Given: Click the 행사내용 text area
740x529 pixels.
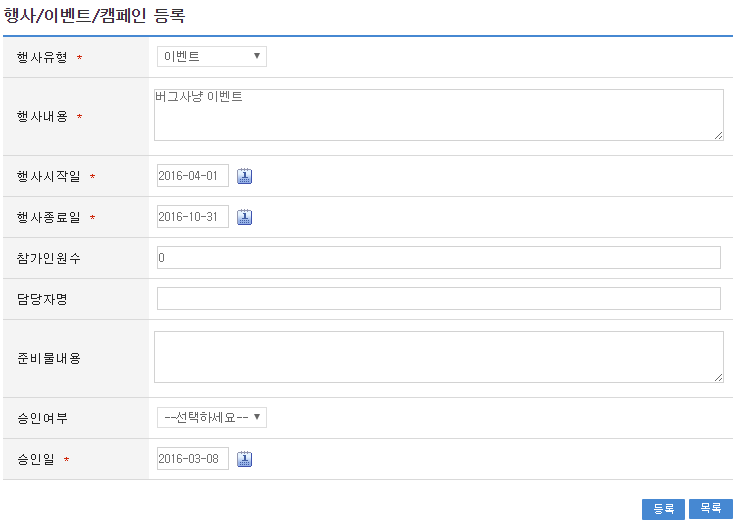Looking at the screenshot, I should [x=438, y=115].
